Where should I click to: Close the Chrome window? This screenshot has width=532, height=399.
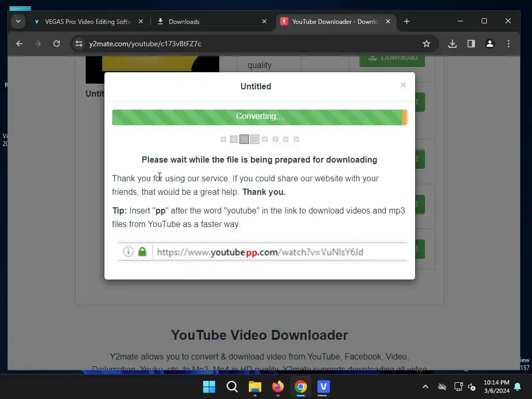pos(508,21)
